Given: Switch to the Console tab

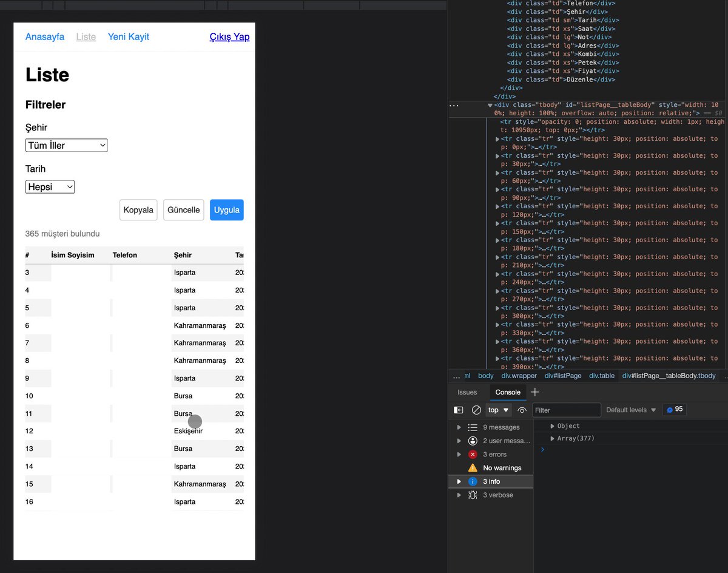Looking at the screenshot, I should point(508,392).
